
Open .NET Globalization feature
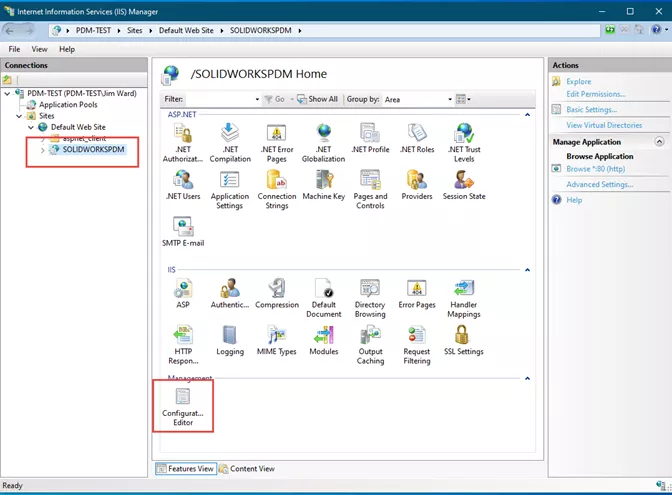pyautogui.click(x=324, y=142)
